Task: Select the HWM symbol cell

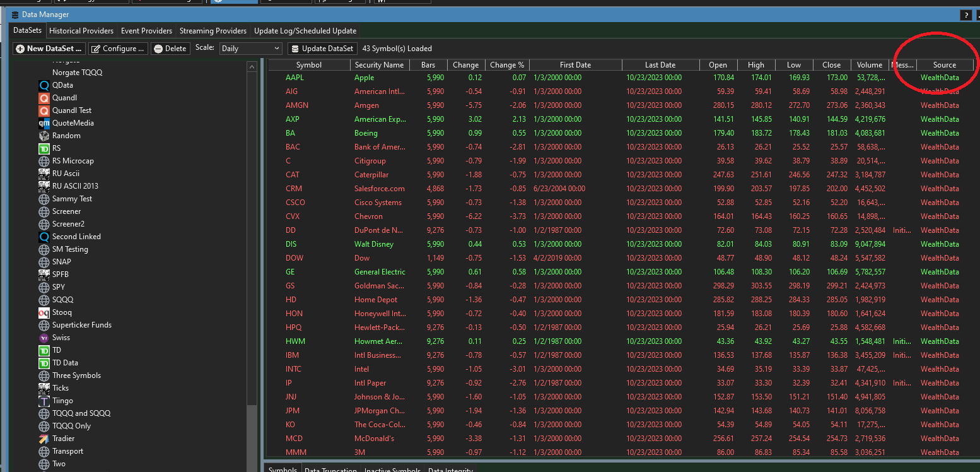Action: tap(295, 341)
